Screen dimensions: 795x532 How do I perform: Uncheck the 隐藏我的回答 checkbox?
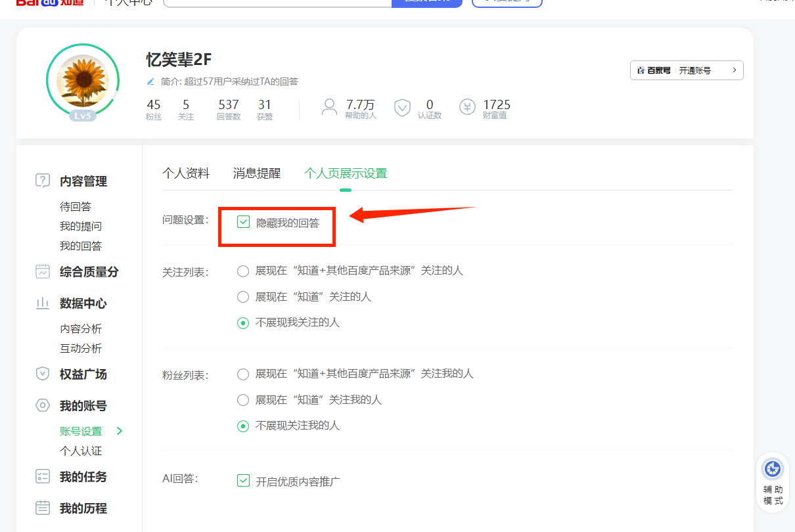(x=243, y=223)
